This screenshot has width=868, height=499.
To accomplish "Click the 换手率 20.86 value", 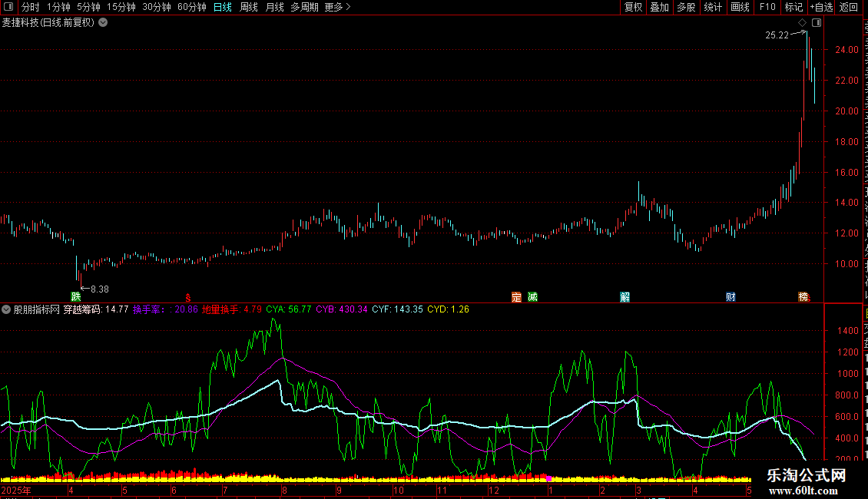I will pyautogui.click(x=165, y=309).
